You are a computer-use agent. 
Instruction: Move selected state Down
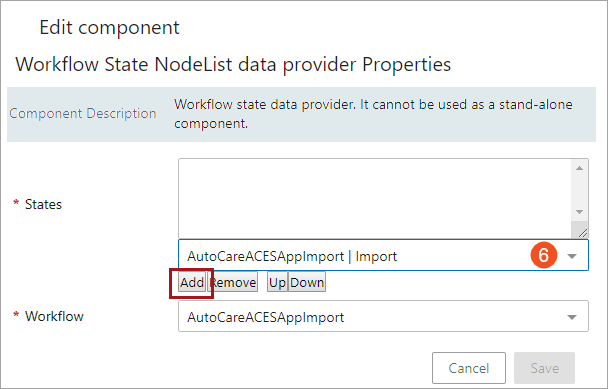tap(307, 282)
